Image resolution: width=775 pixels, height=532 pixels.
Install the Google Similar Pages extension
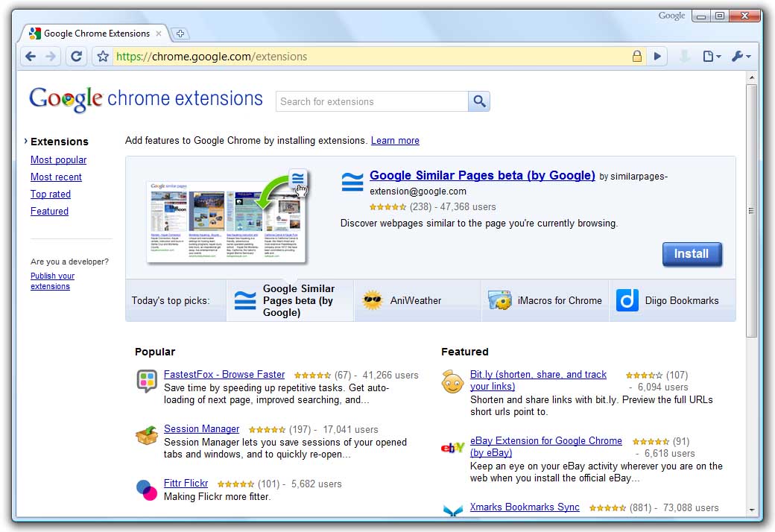coord(692,254)
